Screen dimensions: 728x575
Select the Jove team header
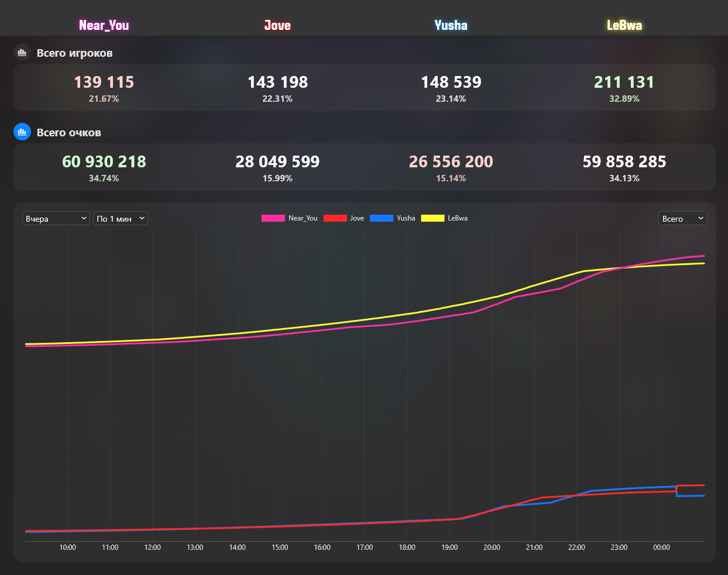coord(277,25)
